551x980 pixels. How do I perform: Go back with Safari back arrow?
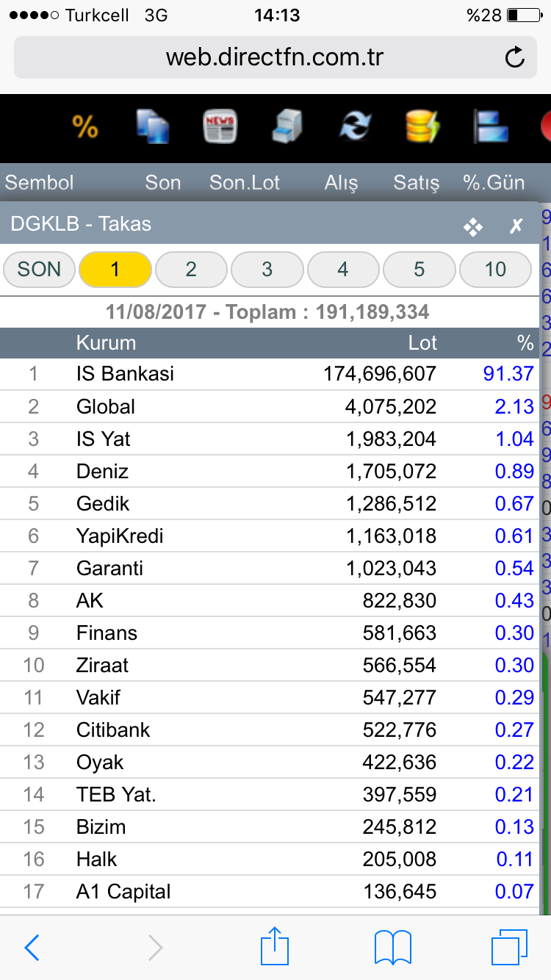pos(32,948)
